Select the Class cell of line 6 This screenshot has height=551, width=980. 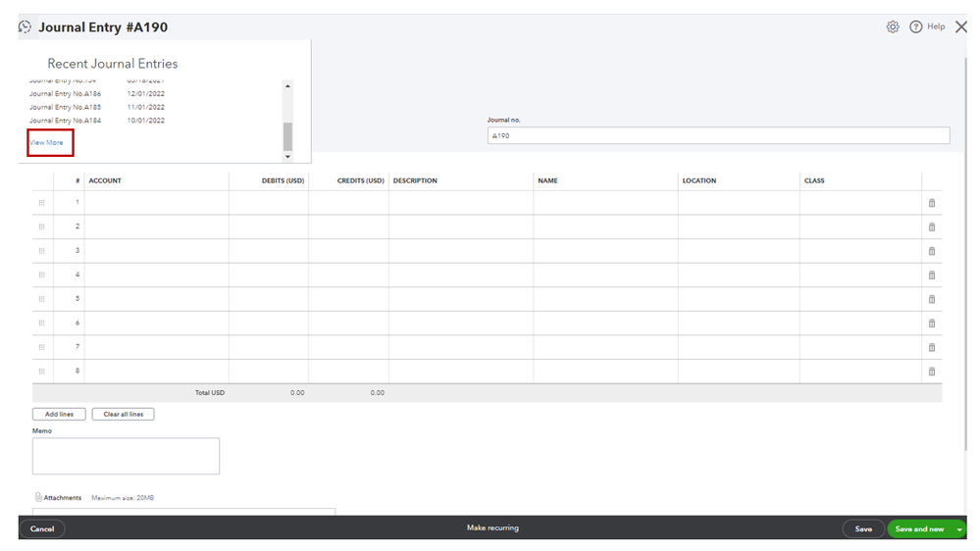click(x=860, y=323)
